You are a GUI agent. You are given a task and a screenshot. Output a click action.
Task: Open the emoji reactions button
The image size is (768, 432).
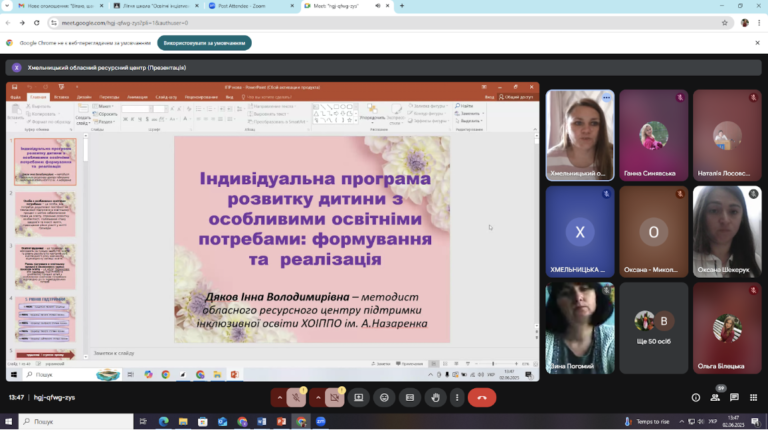384,398
